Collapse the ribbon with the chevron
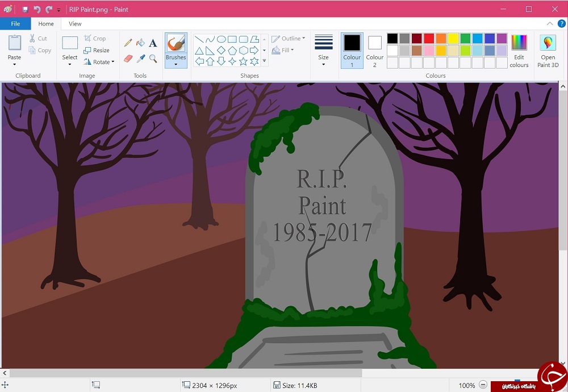568x392 pixels. (549, 24)
